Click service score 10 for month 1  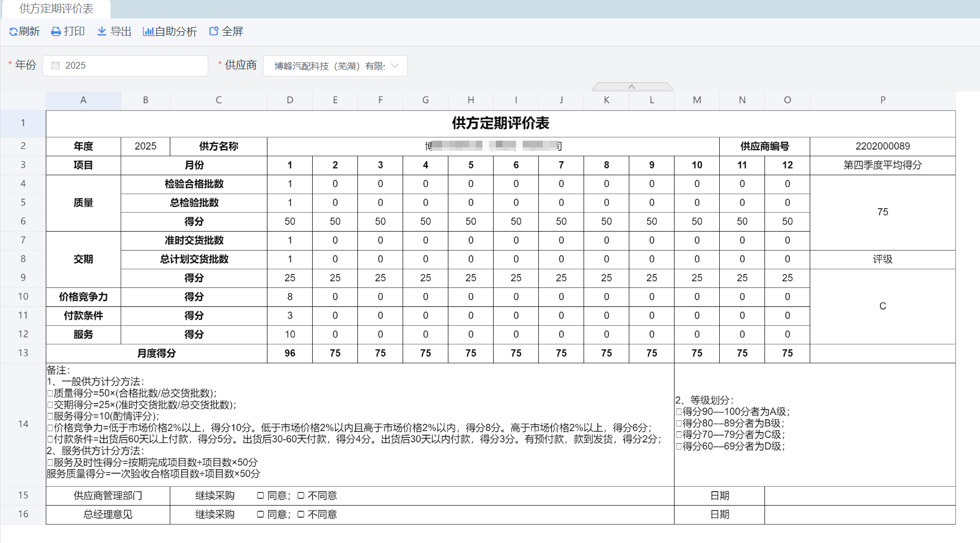pos(290,335)
